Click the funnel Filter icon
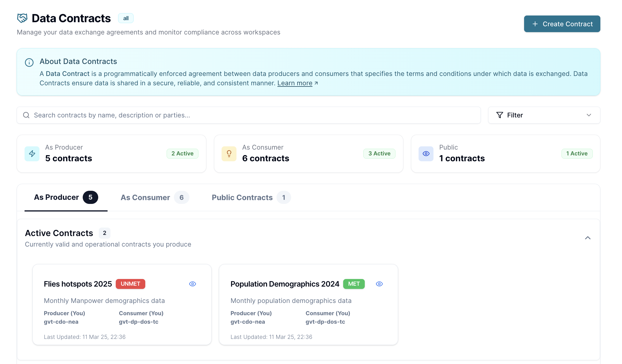 pos(500,115)
